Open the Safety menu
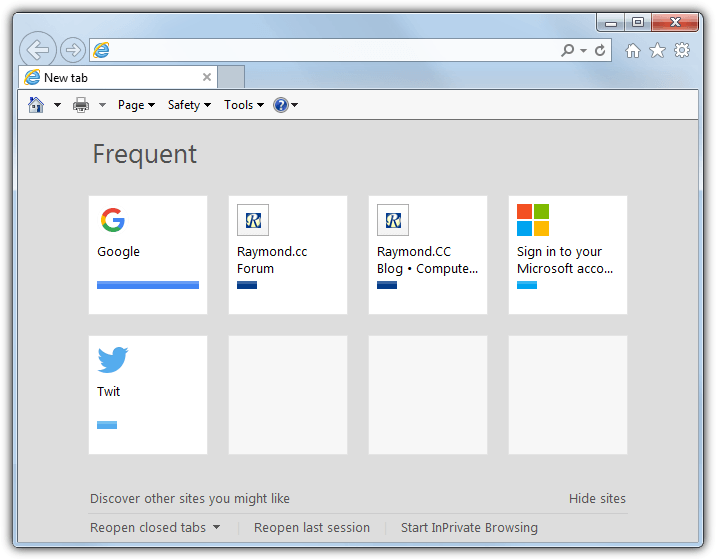This screenshot has width=716, height=559. pyautogui.click(x=189, y=105)
